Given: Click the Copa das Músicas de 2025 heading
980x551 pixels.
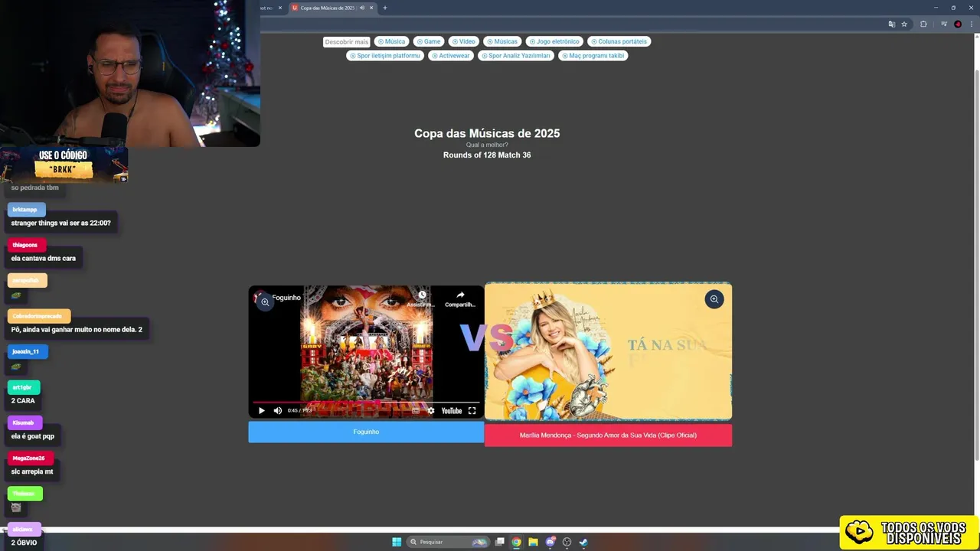Looking at the screenshot, I should (x=487, y=133).
